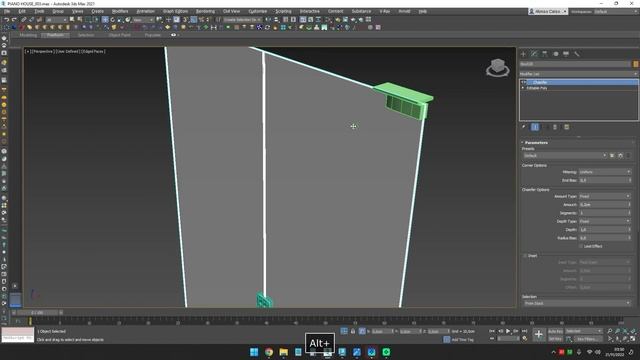This screenshot has height=360, width=640.
Task: Open the Create tab in command panel
Action: [x=524, y=53]
